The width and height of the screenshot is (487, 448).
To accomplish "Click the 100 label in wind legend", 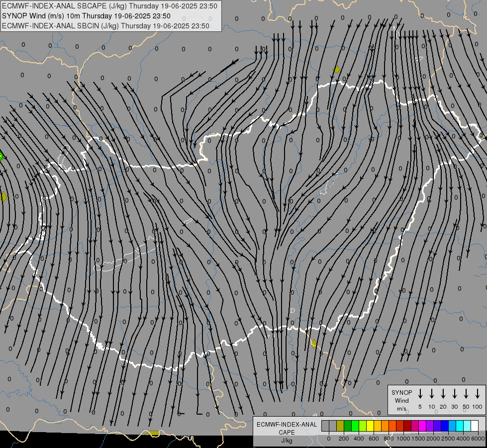I will (x=478, y=407).
